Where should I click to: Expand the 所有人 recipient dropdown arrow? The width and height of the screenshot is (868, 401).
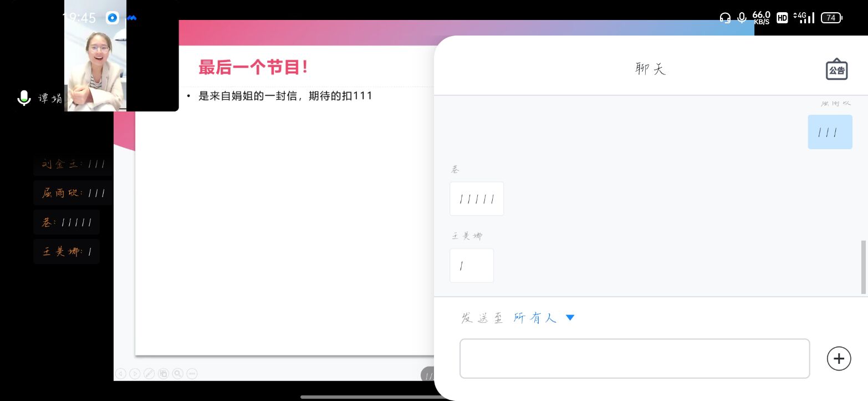[570, 318]
